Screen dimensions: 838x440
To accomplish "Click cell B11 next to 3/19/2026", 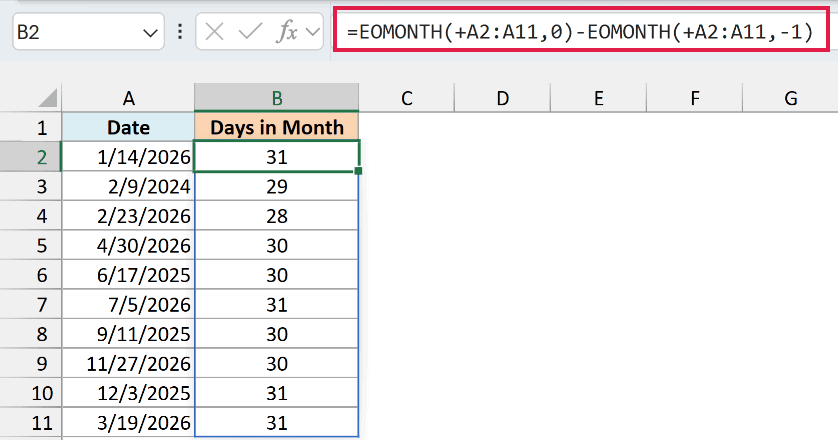I will (x=276, y=422).
